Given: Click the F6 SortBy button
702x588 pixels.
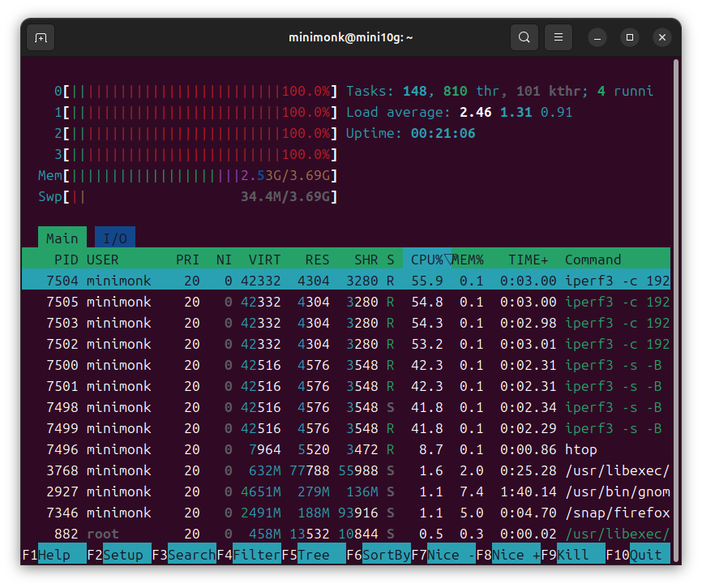Looking at the screenshot, I should (379, 555).
